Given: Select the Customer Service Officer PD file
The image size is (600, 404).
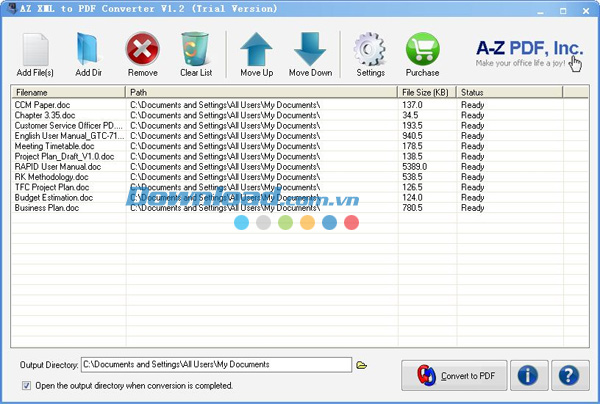Looking at the screenshot, I should 69,125.
